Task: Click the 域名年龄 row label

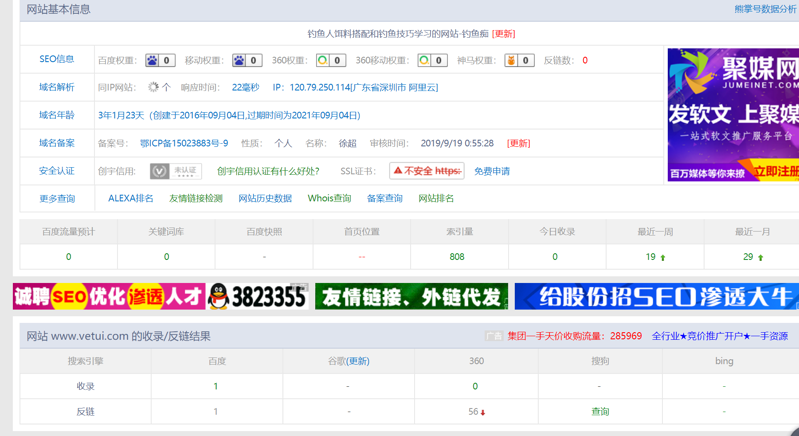Action: pos(57,115)
